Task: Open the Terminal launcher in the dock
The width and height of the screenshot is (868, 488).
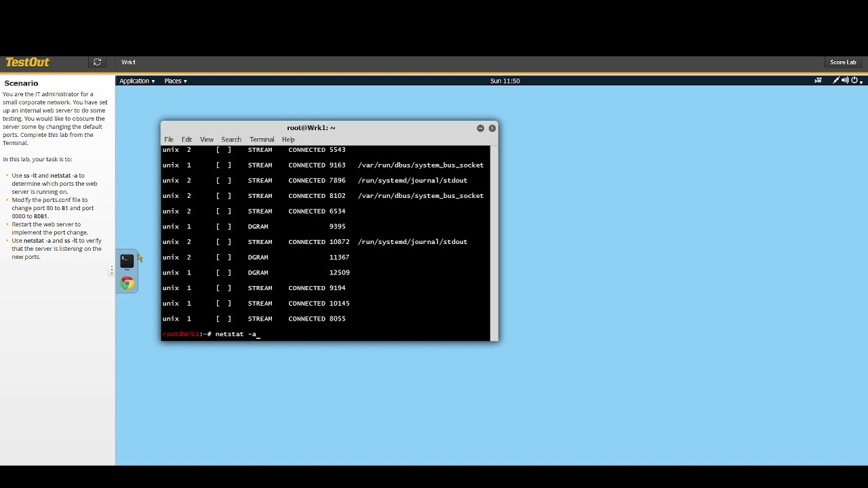Action: pos(127,261)
